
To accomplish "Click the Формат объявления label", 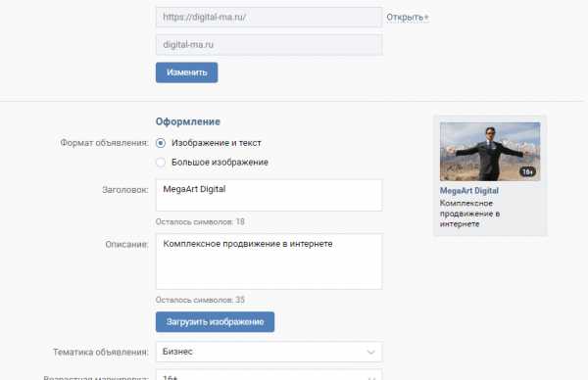I will pos(104,143).
